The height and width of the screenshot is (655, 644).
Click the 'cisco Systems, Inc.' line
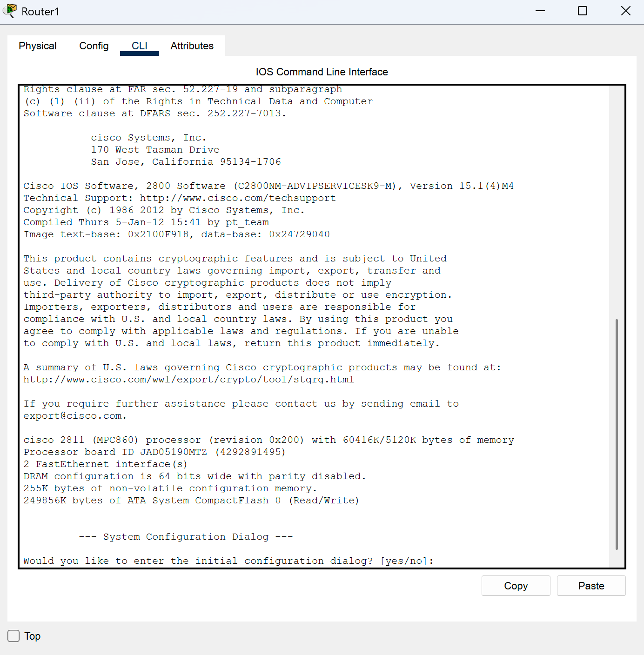click(148, 138)
